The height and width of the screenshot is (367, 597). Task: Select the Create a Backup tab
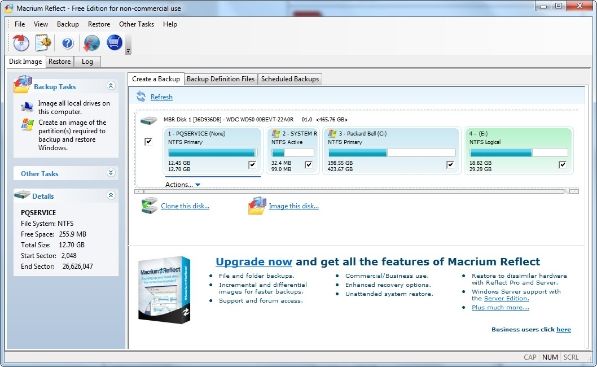click(x=156, y=78)
